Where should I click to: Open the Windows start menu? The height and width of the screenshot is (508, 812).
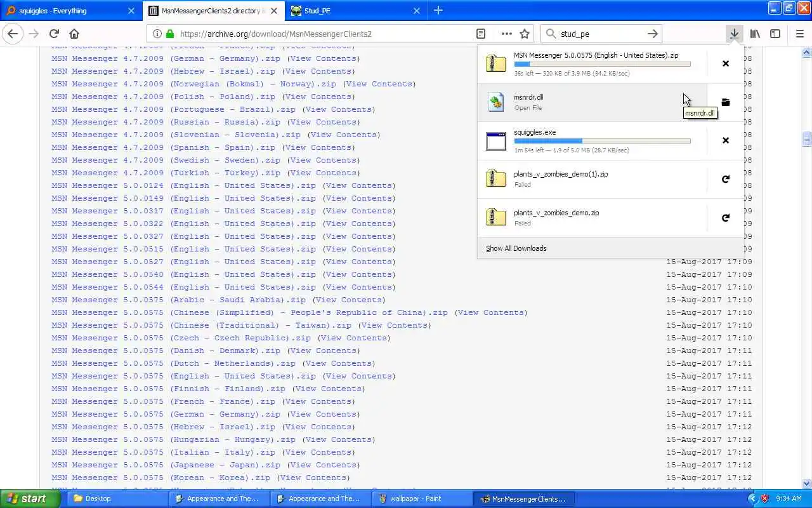[x=30, y=498]
